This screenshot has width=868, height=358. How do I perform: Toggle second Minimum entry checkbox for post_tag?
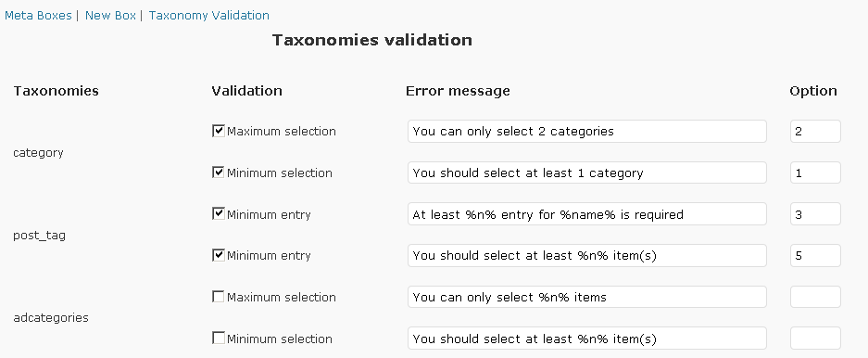tap(218, 255)
